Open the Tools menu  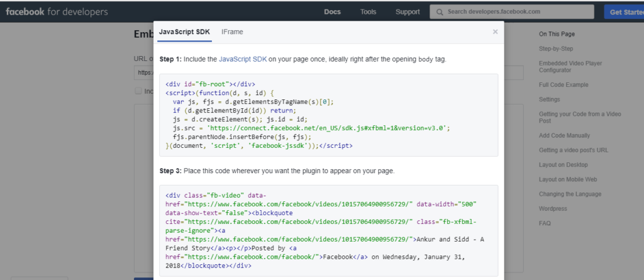(368, 12)
